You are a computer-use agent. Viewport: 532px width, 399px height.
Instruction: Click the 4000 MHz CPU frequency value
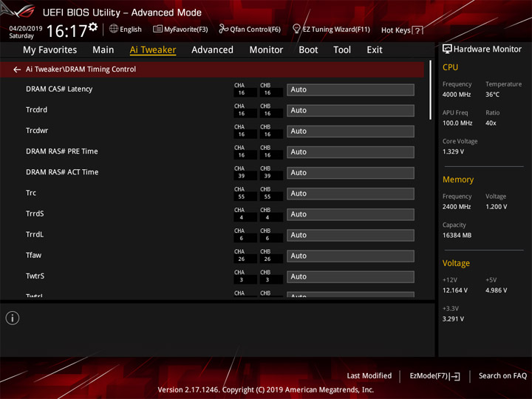457,95
